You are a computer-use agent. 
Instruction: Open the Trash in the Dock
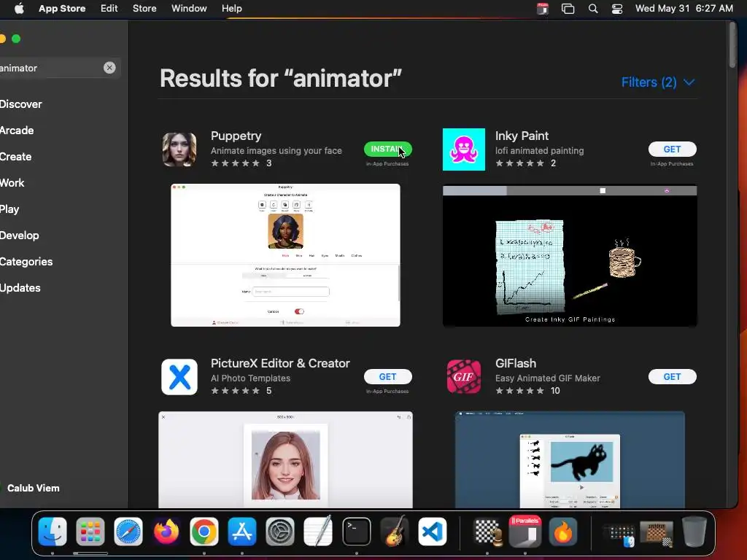coord(694,532)
